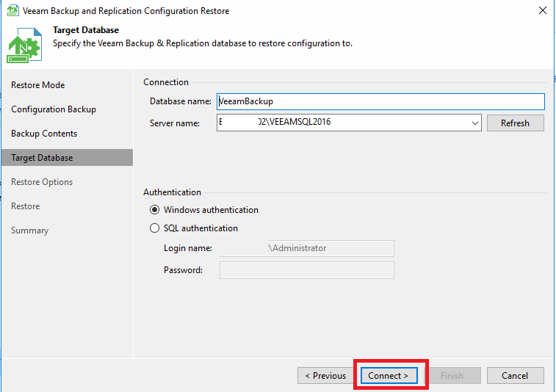The height and width of the screenshot is (392, 556).
Task: Click the Login name field
Action: (307, 248)
